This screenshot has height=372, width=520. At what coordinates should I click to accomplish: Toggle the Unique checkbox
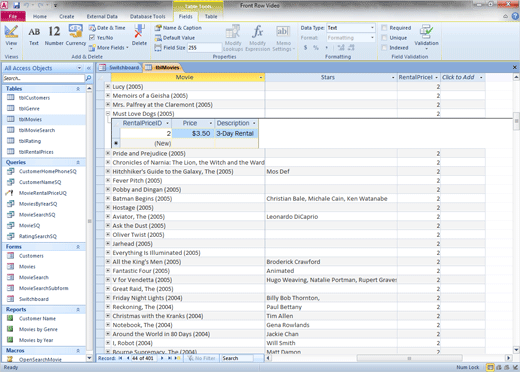tap(384, 38)
